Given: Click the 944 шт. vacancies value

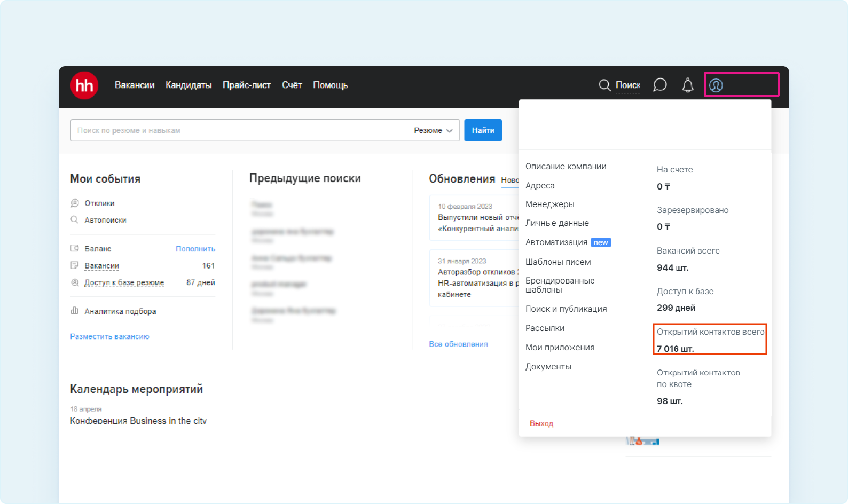Looking at the screenshot, I should coord(673,267).
